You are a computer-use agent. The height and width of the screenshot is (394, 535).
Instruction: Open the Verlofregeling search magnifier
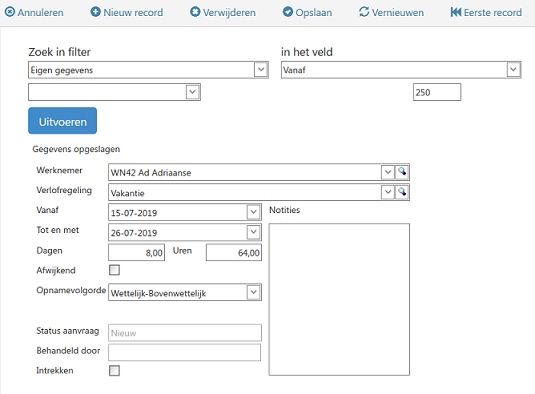[402, 192]
